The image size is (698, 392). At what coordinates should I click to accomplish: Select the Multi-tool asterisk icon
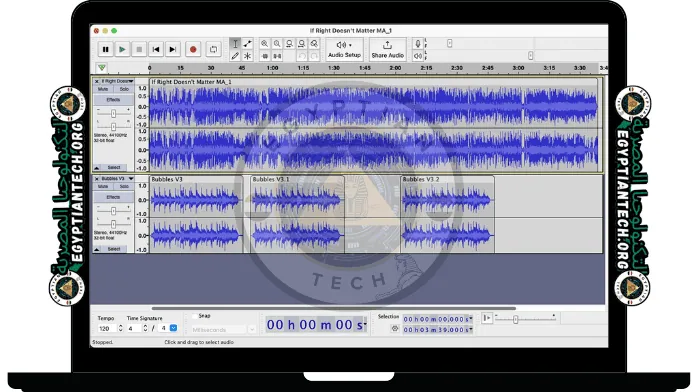(x=248, y=56)
